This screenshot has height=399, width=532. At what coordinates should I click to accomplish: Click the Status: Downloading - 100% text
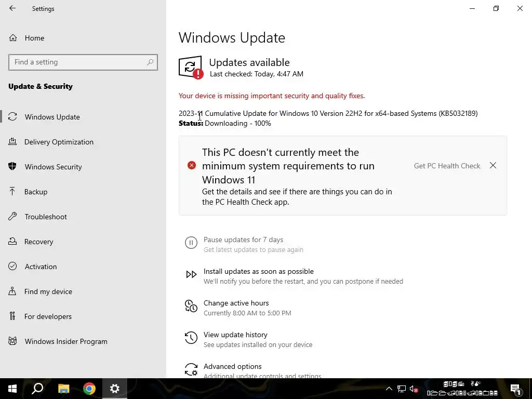(x=224, y=123)
